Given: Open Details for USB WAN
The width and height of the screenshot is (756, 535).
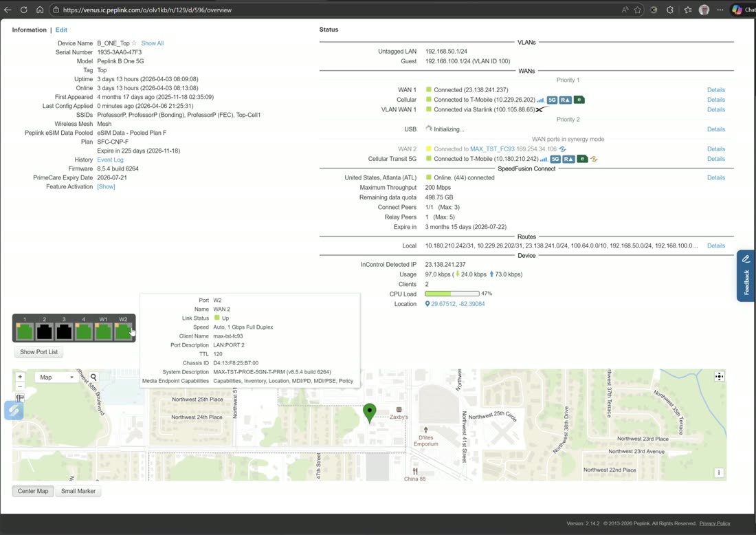Looking at the screenshot, I should point(716,129).
